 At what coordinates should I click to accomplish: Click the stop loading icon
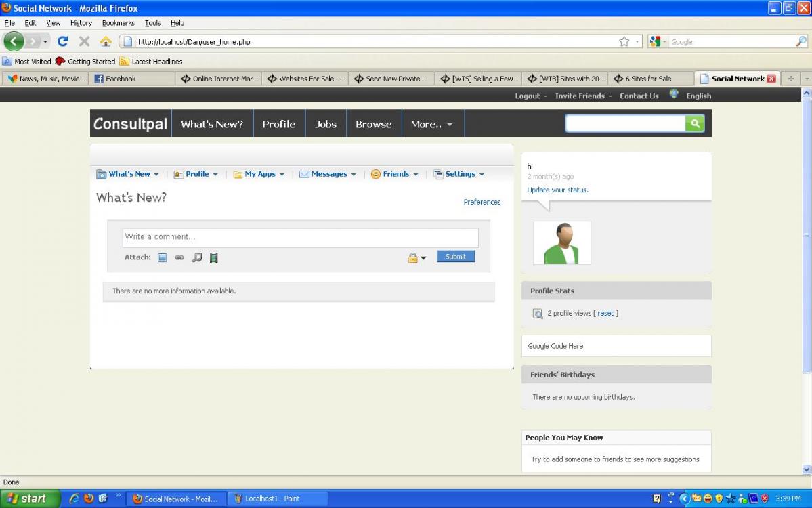[85, 41]
